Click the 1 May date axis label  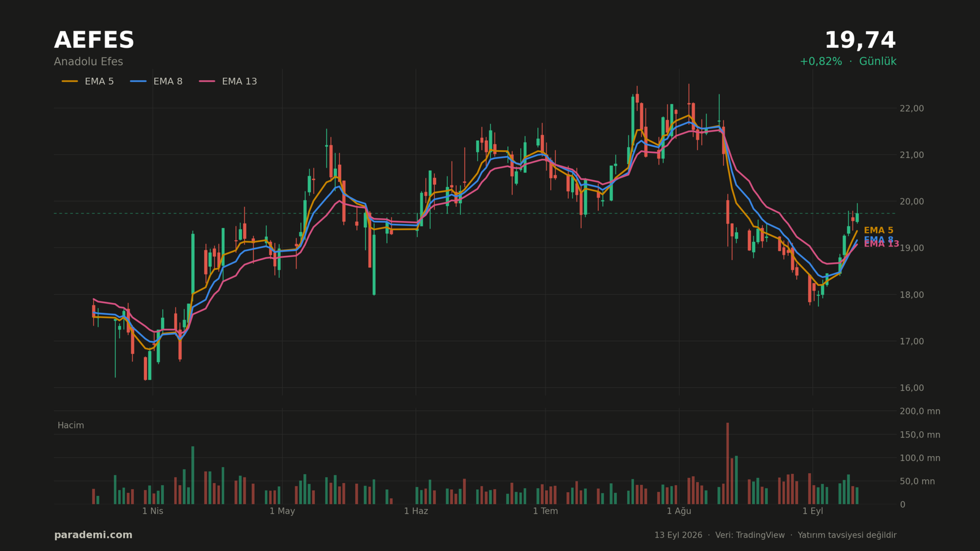pyautogui.click(x=282, y=511)
